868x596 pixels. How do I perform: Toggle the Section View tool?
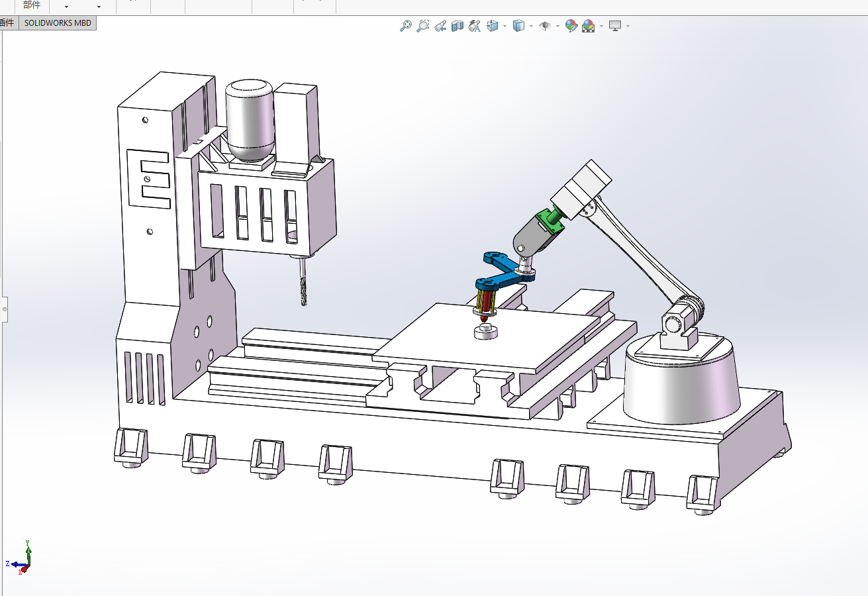(x=458, y=26)
